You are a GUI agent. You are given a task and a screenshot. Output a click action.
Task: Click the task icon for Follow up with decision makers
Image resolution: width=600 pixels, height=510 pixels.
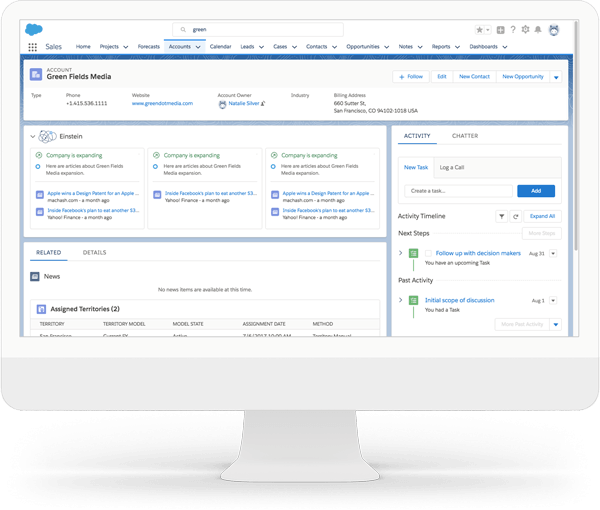413,253
